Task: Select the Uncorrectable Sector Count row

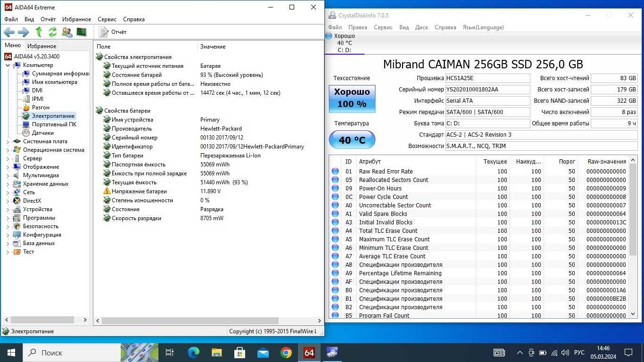Action: click(479, 206)
